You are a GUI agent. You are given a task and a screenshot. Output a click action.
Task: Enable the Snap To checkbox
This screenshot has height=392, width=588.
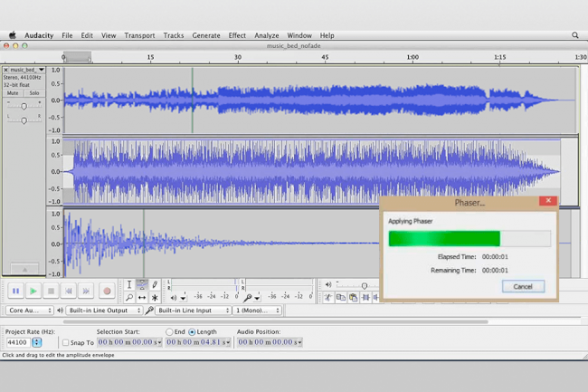click(66, 343)
